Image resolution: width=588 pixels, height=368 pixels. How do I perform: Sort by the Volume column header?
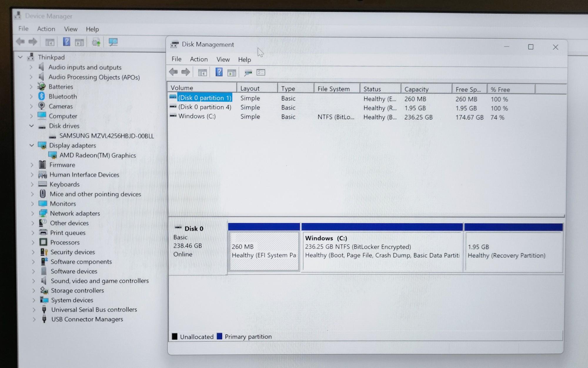[202, 88]
